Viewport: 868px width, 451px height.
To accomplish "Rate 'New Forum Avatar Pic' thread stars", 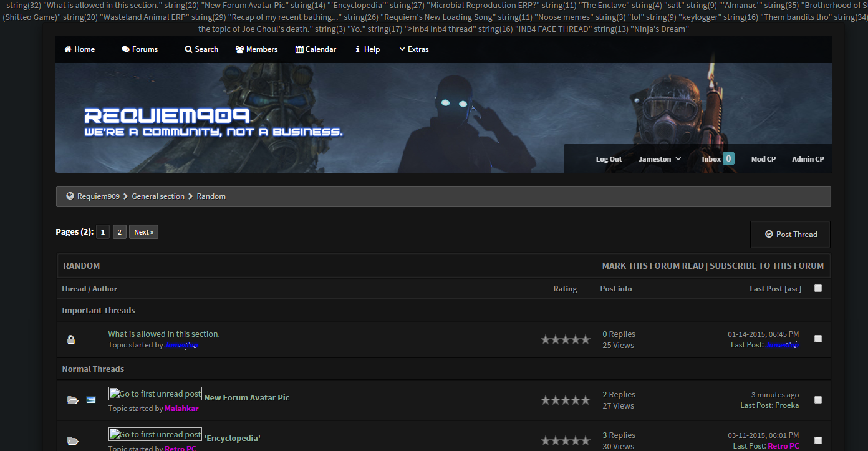I will 565,400.
